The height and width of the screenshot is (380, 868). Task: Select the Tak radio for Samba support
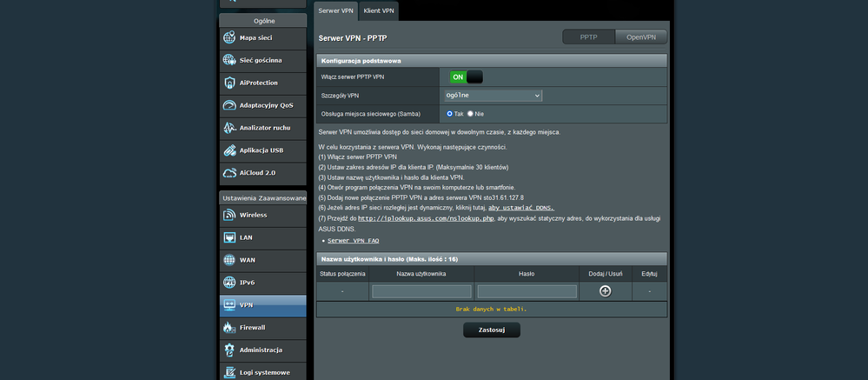point(450,114)
